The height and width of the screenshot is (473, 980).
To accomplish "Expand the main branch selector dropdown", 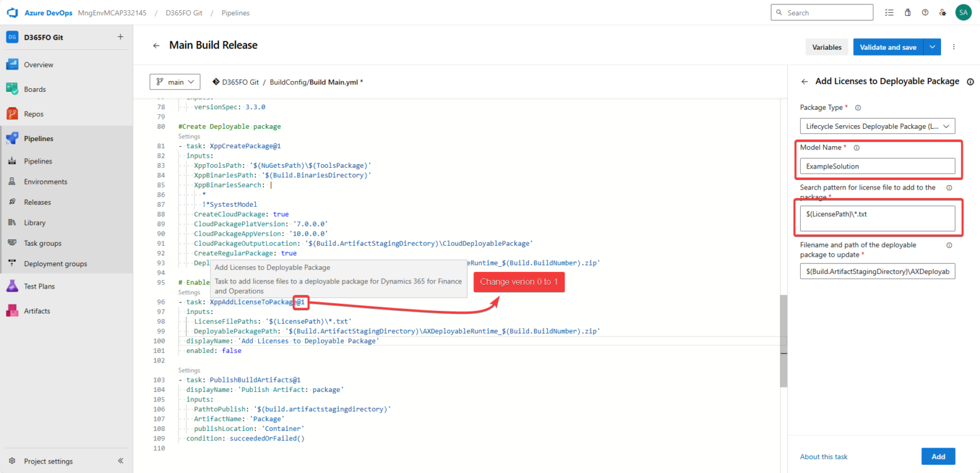I will tap(175, 82).
